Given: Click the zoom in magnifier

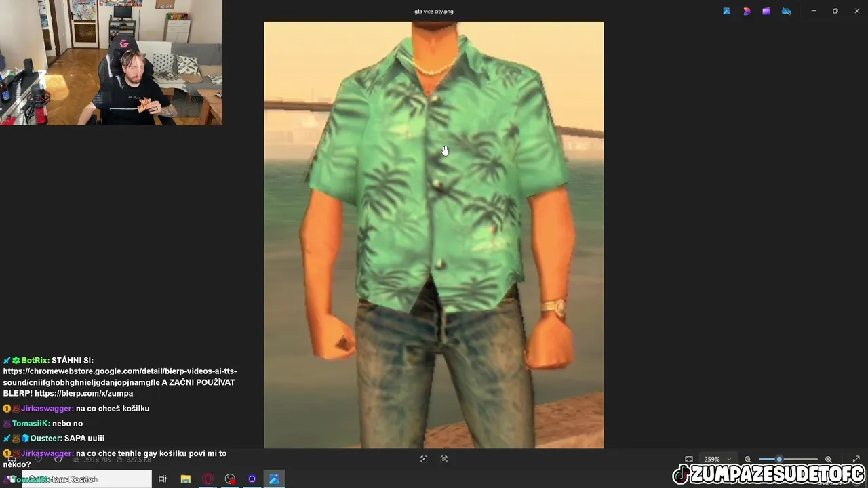Looking at the screenshot, I should coord(828,459).
